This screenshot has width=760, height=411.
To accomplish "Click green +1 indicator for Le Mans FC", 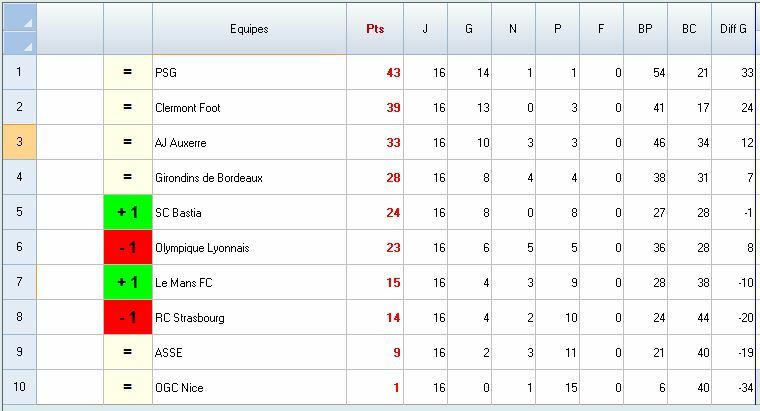I will (x=128, y=283).
